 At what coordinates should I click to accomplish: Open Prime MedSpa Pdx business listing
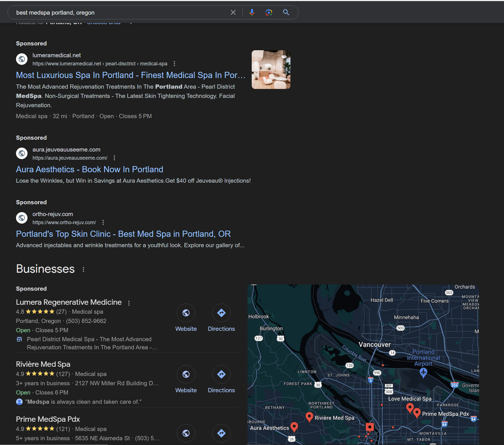click(x=48, y=419)
